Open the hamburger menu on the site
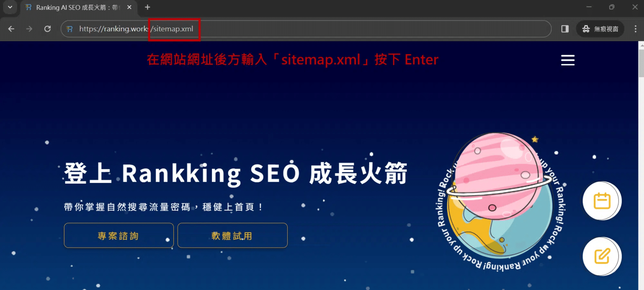The image size is (644, 290). pyautogui.click(x=568, y=60)
